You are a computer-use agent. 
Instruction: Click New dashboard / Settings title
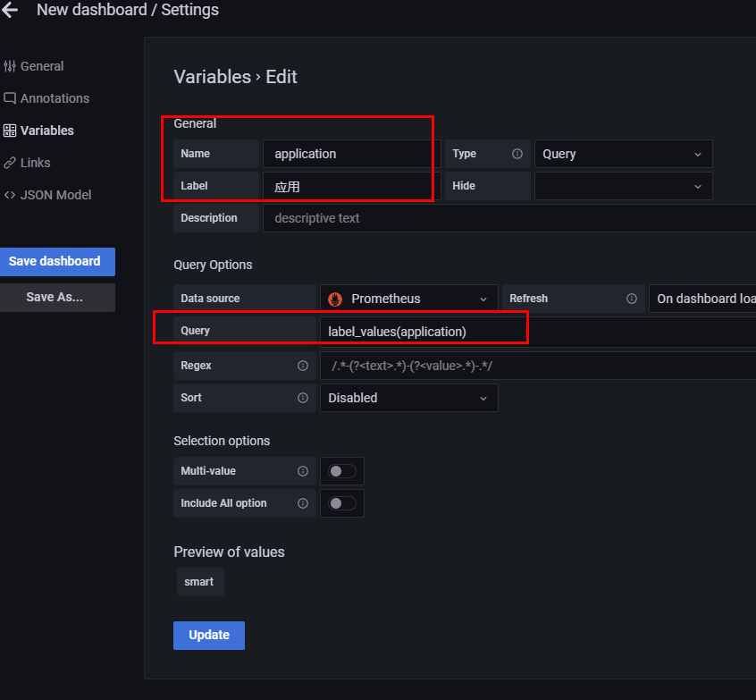(x=128, y=10)
